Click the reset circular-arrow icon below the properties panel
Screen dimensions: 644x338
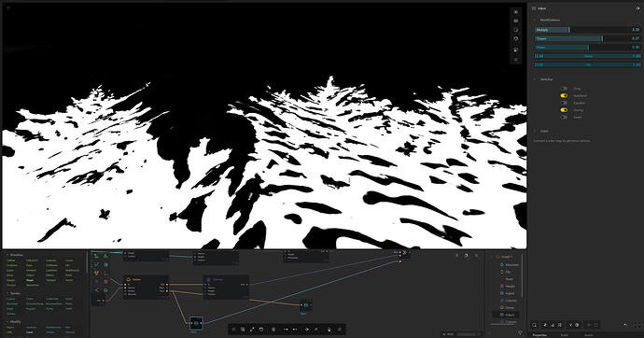click(x=535, y=325)
